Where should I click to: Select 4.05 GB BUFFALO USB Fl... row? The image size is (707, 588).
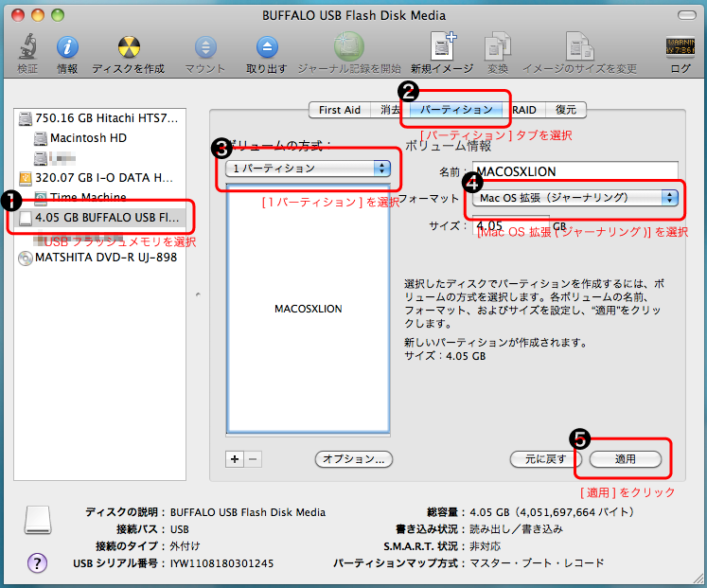tap(99, 218)
